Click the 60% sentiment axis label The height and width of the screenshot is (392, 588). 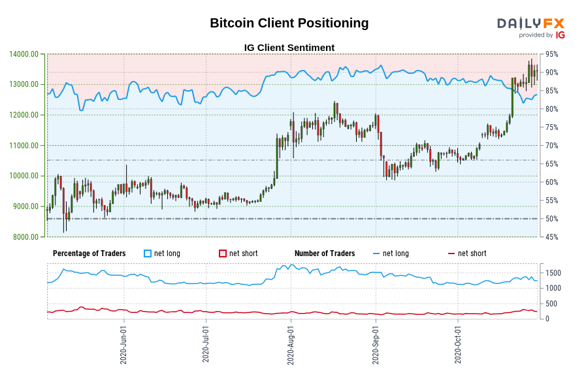(551, 182)
